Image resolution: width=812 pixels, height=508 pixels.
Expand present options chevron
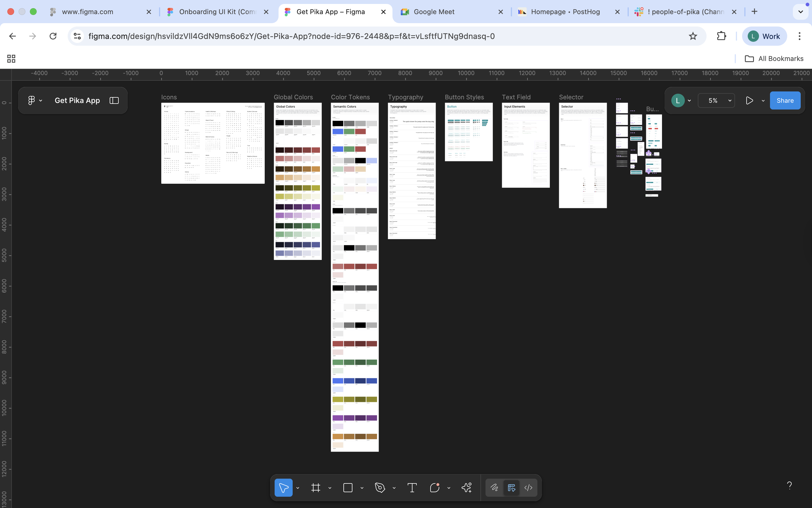pyautogui.click(x=763, y=101)
